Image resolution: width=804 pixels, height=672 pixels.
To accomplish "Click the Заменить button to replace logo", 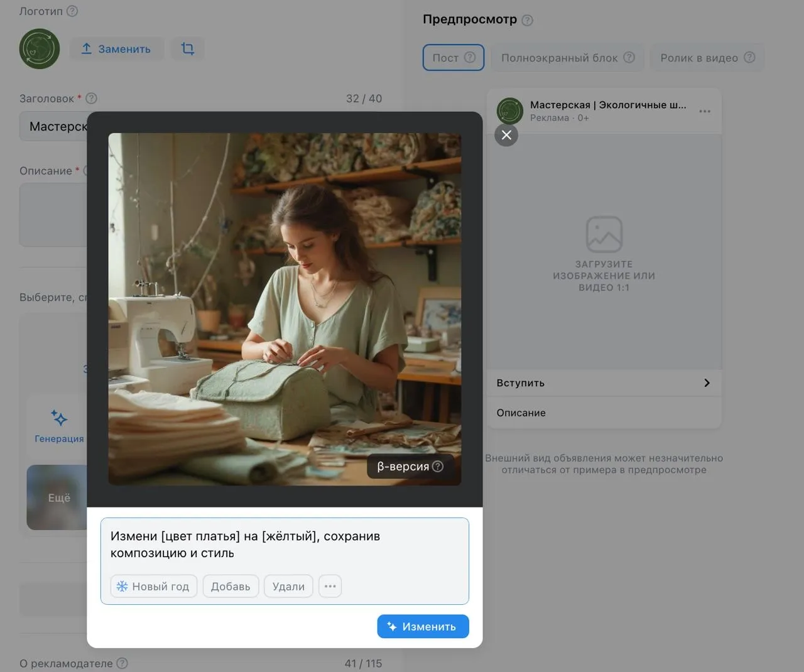I will [117, 48].
